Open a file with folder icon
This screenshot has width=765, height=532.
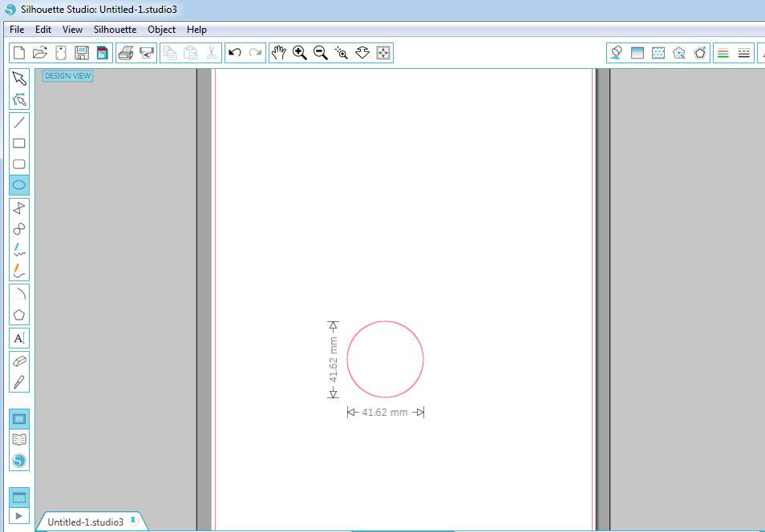40,53
